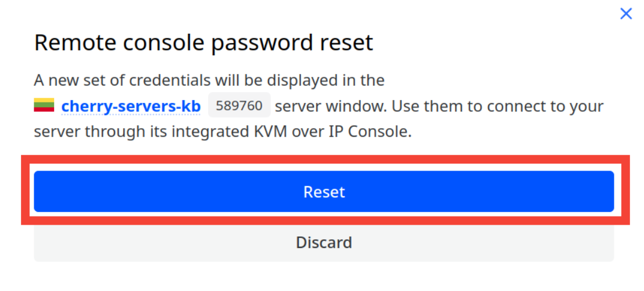Click the "A new set of credentials" line
The width and height of the screenshot is (644, 291).
209,80
